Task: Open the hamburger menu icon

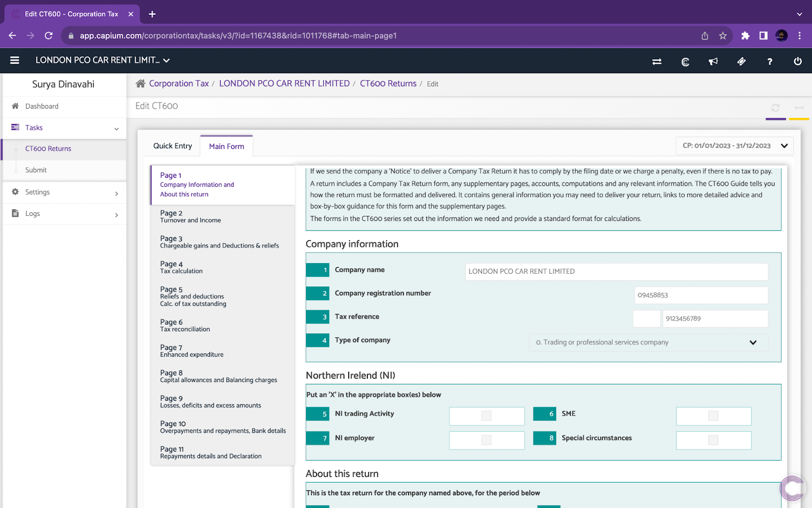Action: pos(15,60)
